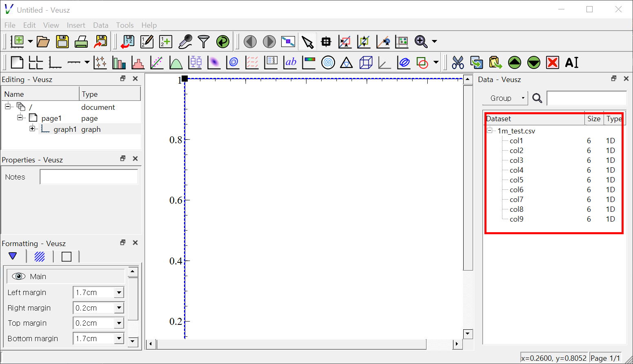The height and width of the screenshot is (364, 633).
Task: Collapse the page1 tree node
Action: pos(20,118)
